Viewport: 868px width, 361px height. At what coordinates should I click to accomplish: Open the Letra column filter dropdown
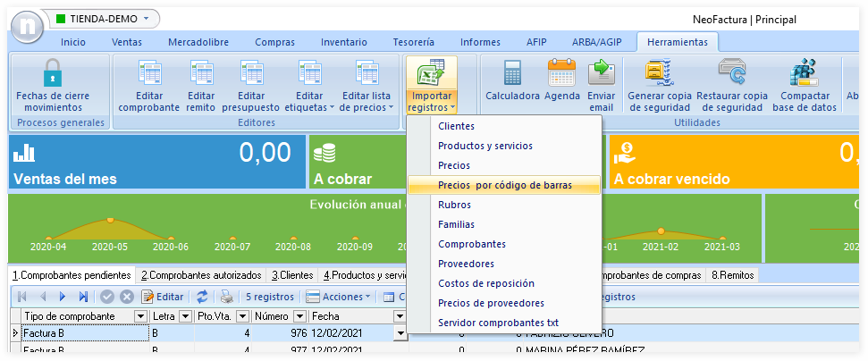[x=185, y=316]
